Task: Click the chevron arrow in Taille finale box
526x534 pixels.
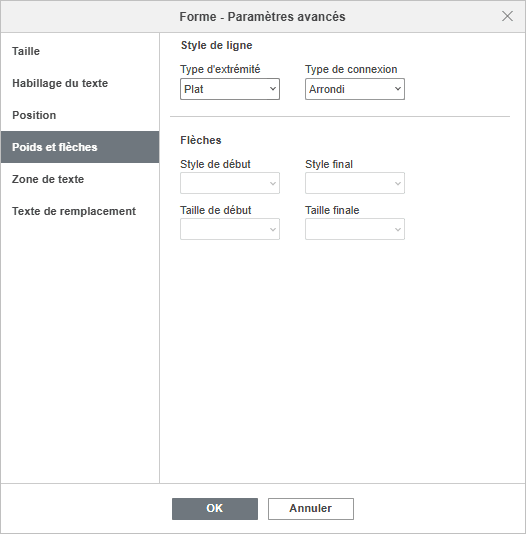Action: pyautogui.click(x=398, y=230)
